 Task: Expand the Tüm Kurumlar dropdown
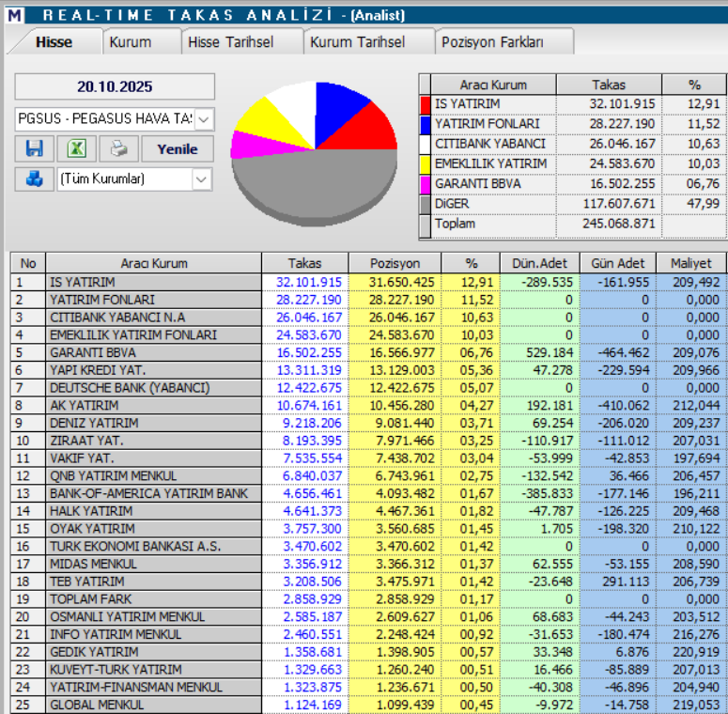(202, 179)
